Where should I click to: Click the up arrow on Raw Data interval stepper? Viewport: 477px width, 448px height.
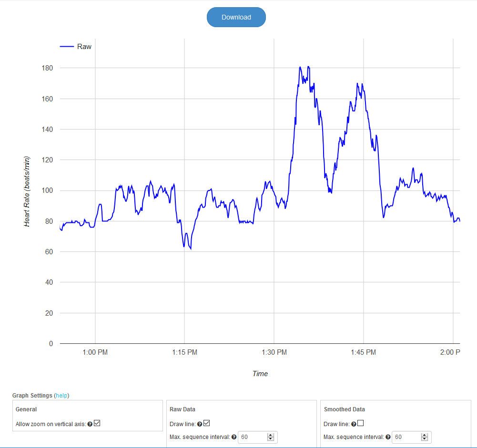tap(271, 434)
